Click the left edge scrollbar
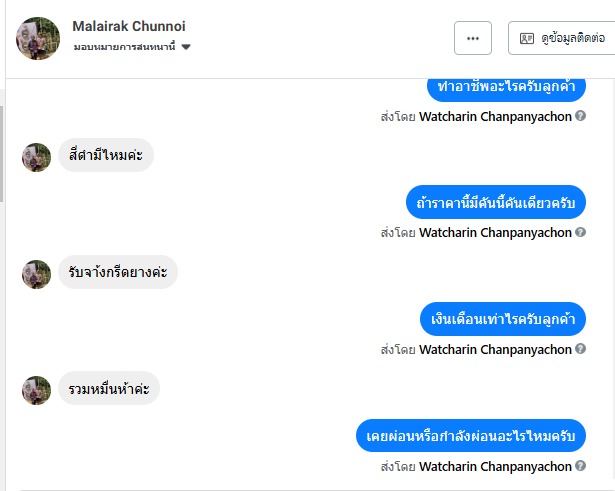This screenshot has height=491, width=615. point(3,150)
